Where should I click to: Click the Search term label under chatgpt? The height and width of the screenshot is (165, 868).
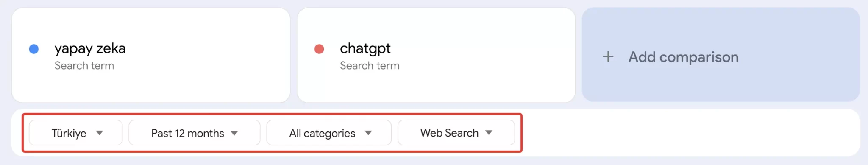coord(370,66)
